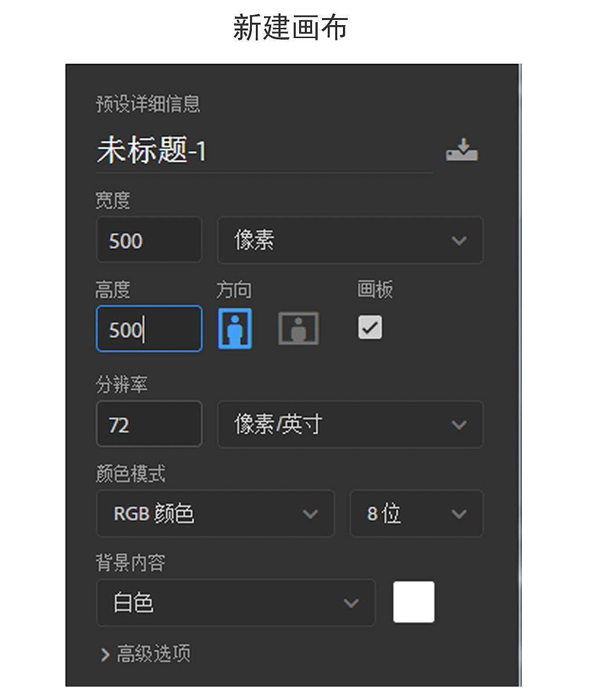Toggle the 画板 artboard checkbox

click(370, 327)
